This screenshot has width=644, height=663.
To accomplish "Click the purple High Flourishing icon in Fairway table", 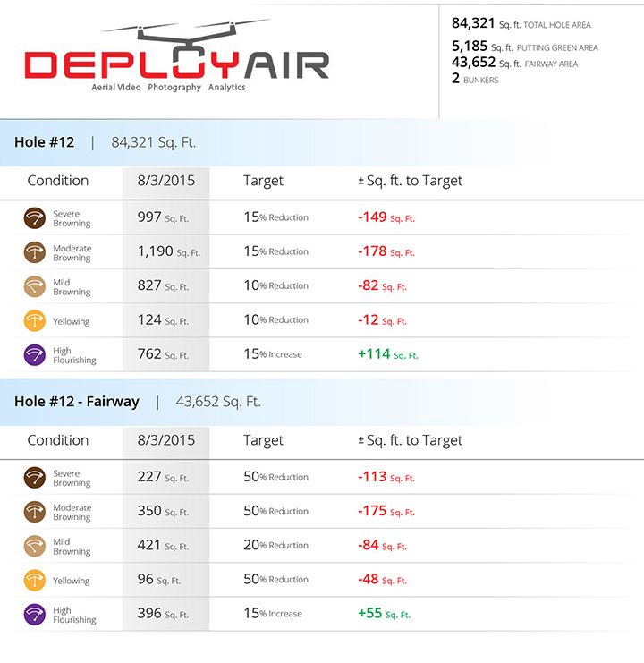I will [x=35, y=615].
